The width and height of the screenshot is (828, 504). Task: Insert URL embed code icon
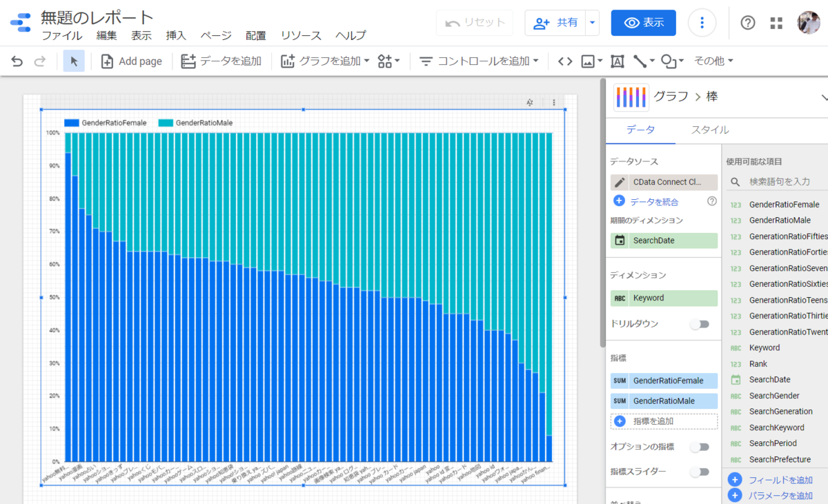point(565,61)
